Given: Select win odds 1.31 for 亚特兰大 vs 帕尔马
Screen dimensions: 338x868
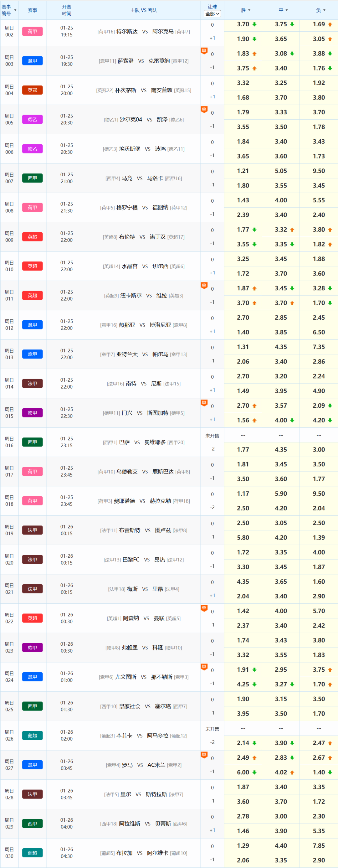Looking at the screenshot, I should pos(243,347).
